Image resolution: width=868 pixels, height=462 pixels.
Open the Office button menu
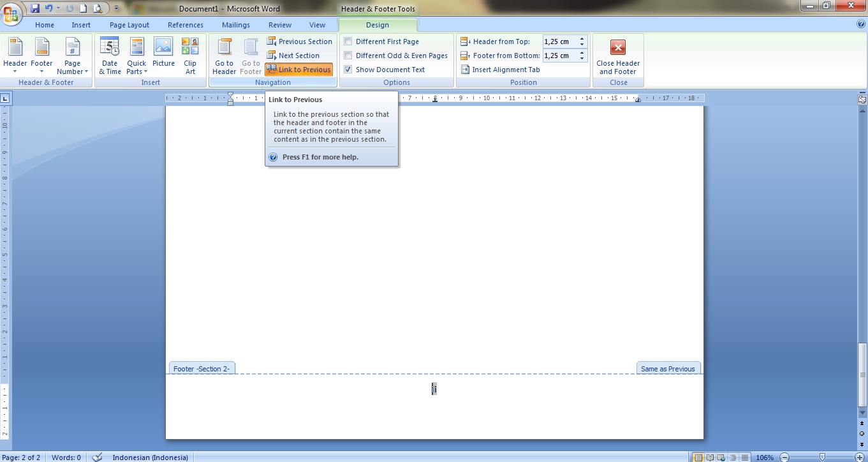pos(12,13)
